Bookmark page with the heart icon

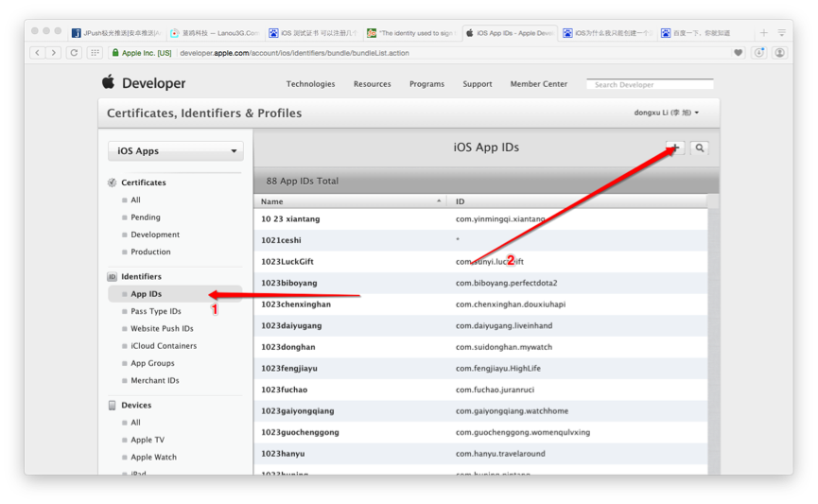739,53
